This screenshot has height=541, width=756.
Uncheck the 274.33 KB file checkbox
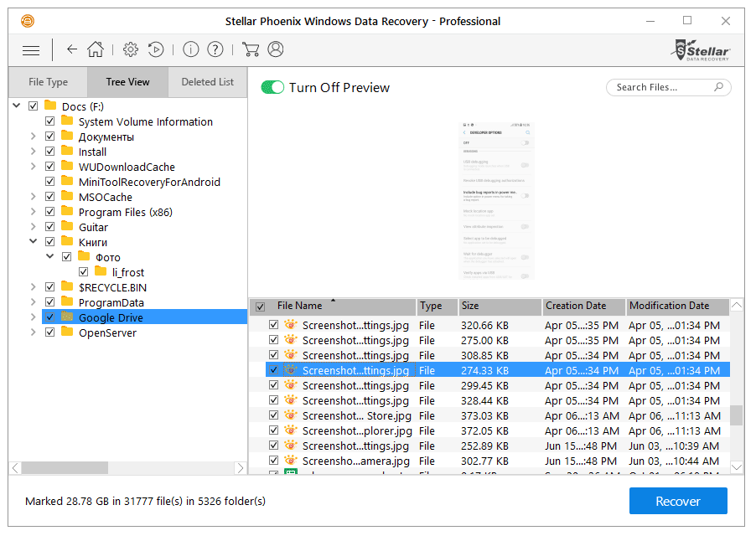coord(274,369)
